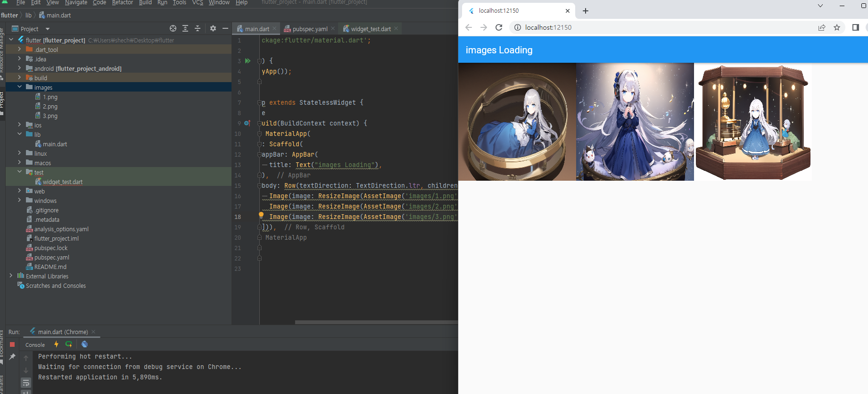Click the first image in web app
Viewport: 868px width, 394px height.
pyautogui.click(x=517, y=122)
